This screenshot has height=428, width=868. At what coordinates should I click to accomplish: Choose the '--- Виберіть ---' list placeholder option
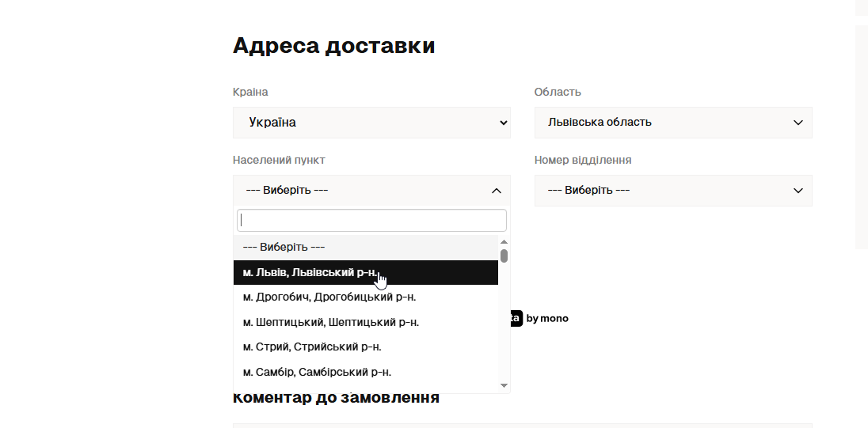284,247
